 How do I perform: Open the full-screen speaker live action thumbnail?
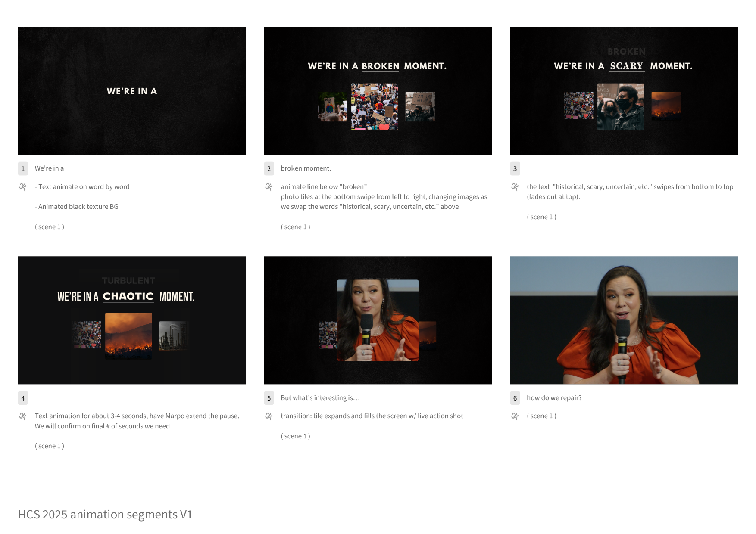click(624, 320)
